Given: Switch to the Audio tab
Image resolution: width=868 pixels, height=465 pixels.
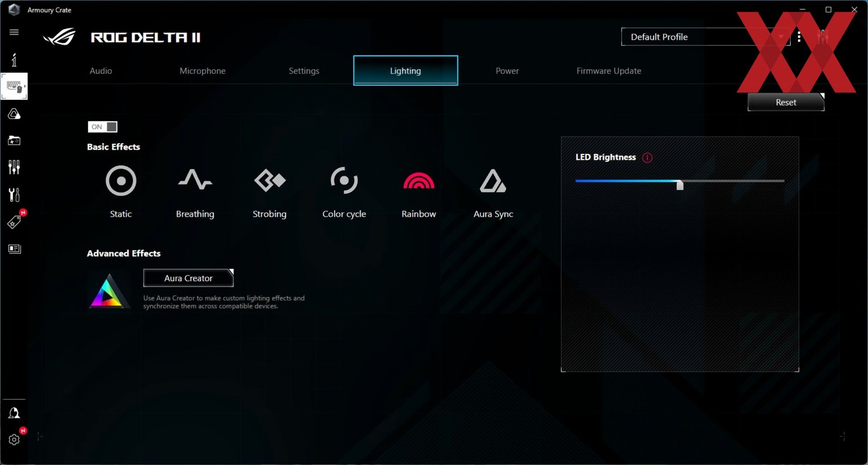Looking at the screenshot, I should coord(101,71).
